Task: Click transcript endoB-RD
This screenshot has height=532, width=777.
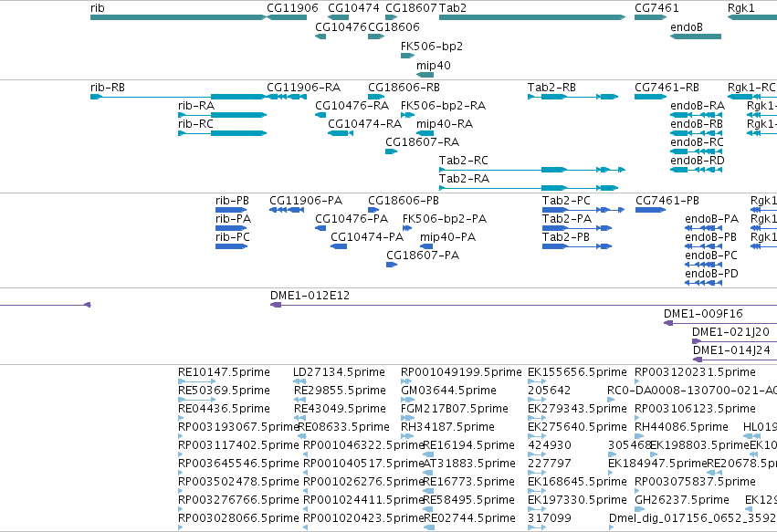Action: (697, 170)
